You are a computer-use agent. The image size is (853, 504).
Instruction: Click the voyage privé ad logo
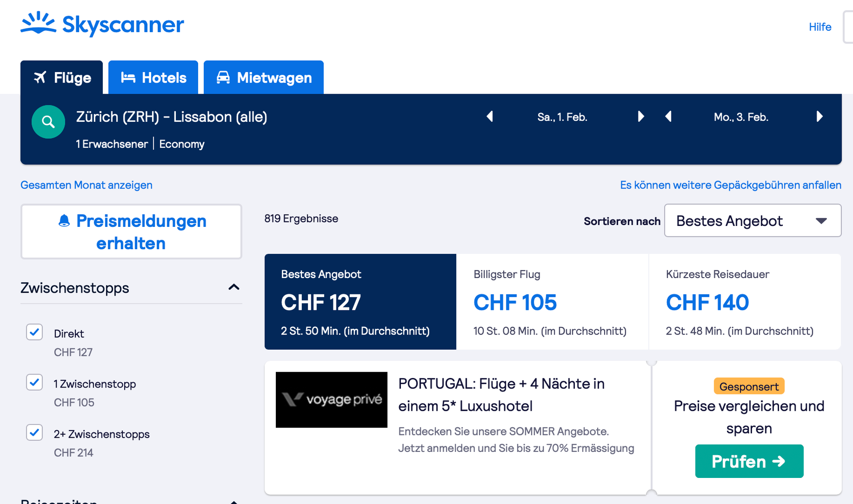pos(331,400)
